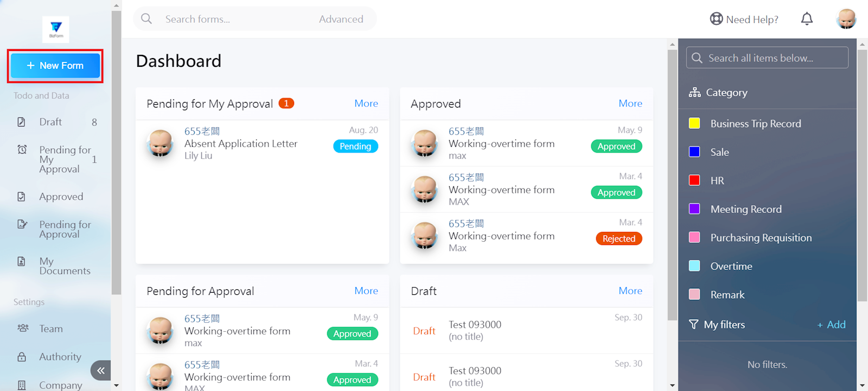This screenshot has height=391, width=868.
Task: Open Draft from the sidebar icon
Action: click(22, 122)
